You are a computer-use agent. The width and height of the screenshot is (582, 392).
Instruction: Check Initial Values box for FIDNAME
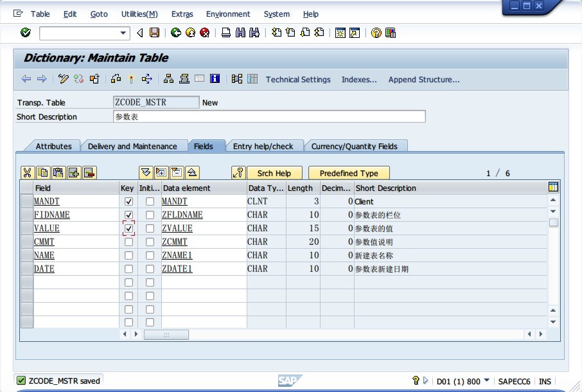150,215
